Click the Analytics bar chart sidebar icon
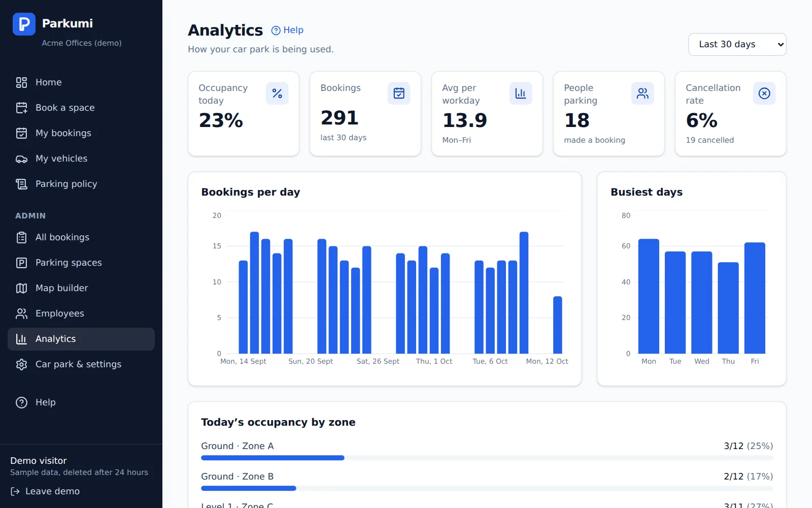The height and width of the screenshot is (508, 812). click(x=21, y=339)
